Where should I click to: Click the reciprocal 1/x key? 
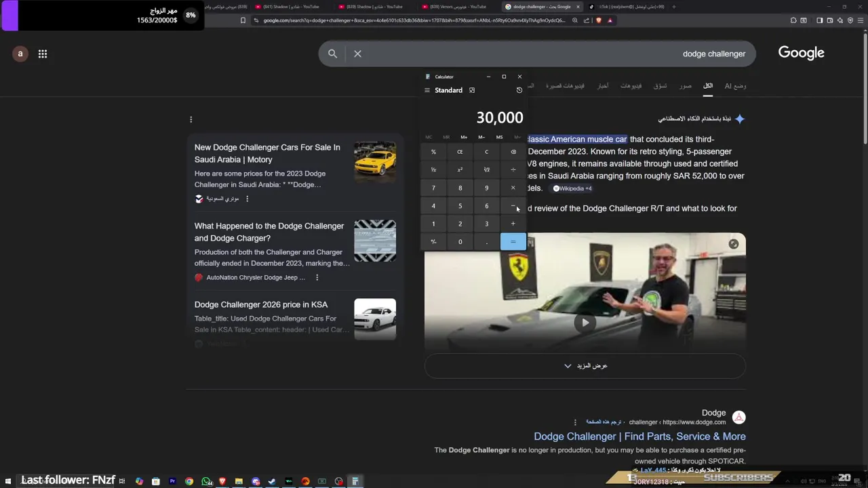click(x=433, y=169)
